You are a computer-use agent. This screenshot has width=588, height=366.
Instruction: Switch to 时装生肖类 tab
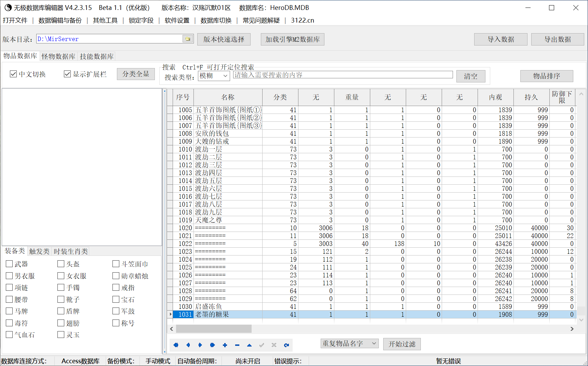71,251
